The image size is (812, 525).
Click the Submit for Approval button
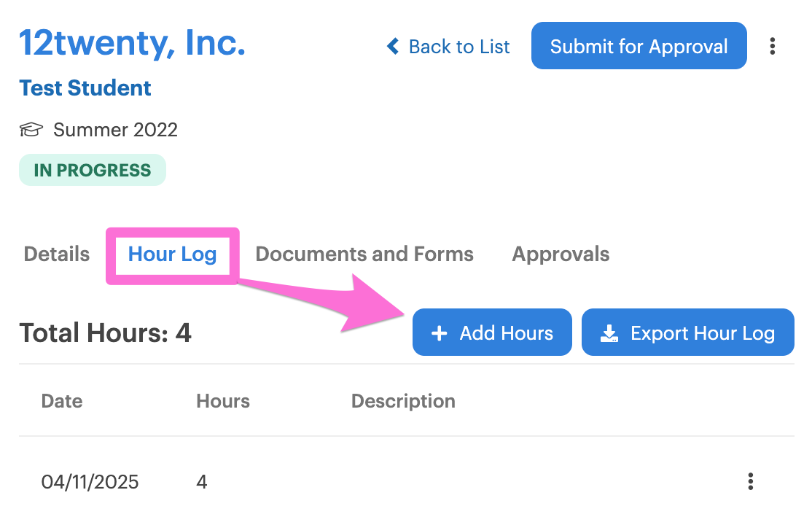click(639, 46)
